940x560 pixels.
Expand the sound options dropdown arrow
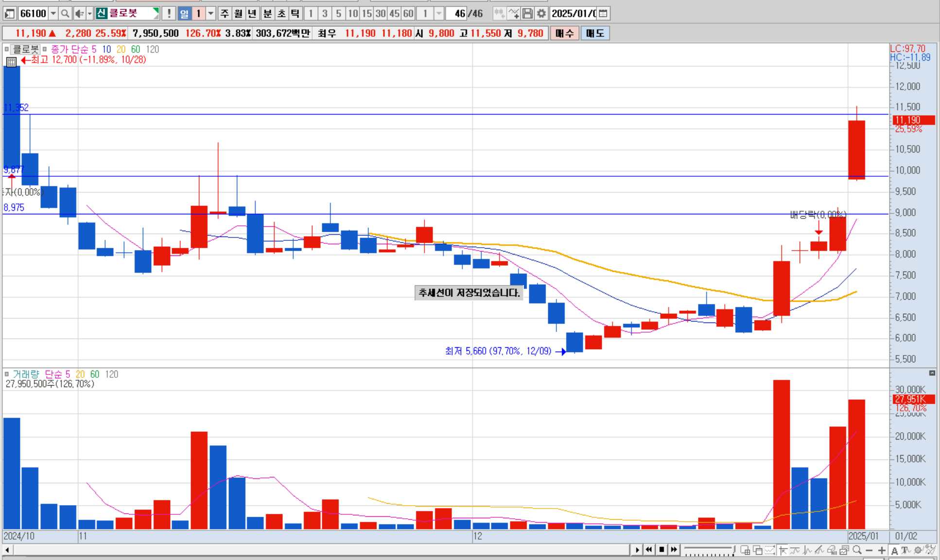point(89,14)
